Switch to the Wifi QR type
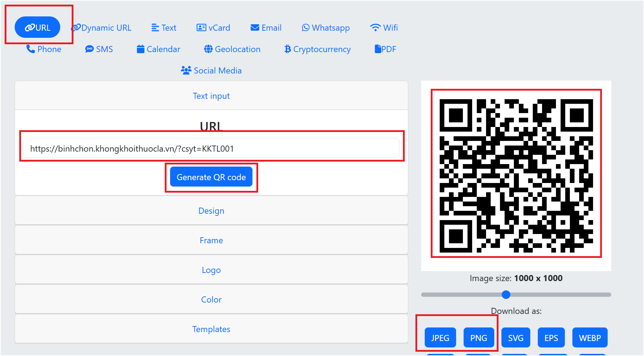Viewport: 644px width, 356px height. 384,28
